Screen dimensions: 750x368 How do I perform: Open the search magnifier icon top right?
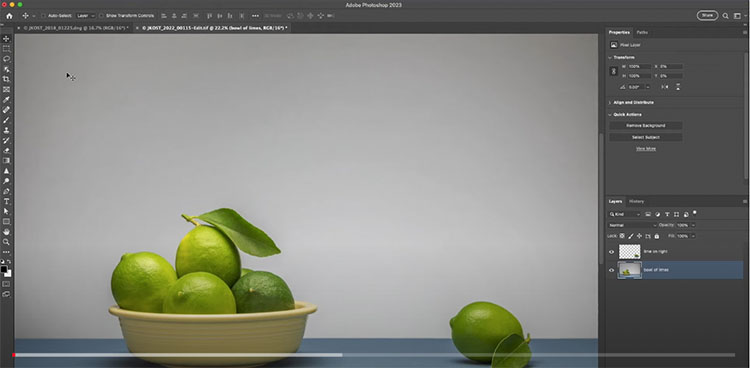(725, 16)
